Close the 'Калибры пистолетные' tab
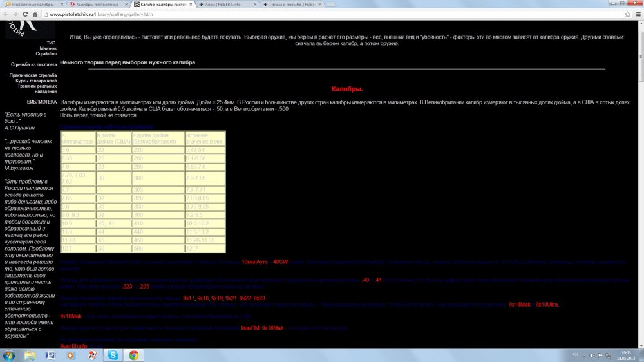The width and height of the screenshot is (644, 362). pyautogui.click(x=126, y=4)
